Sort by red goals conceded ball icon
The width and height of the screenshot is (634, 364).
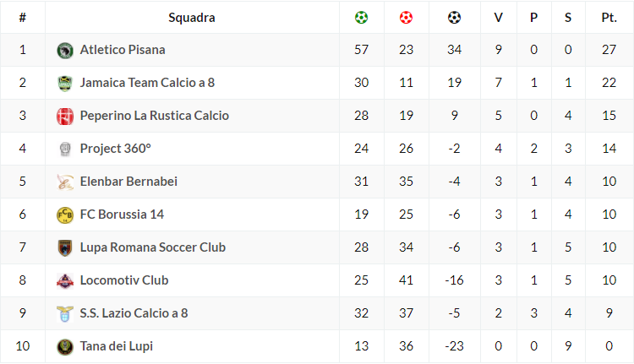406,17
